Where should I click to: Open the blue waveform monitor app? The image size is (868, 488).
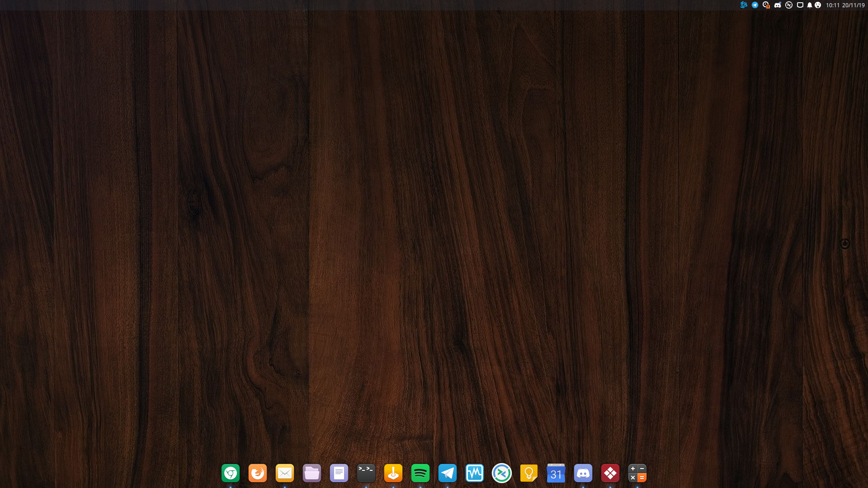click(x=475, y=473)
